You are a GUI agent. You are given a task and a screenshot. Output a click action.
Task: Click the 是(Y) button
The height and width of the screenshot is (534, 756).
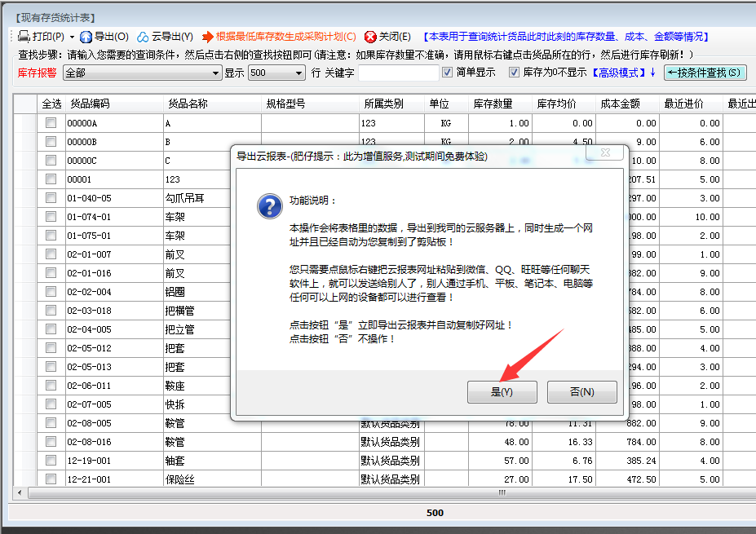tap(502, 392)
